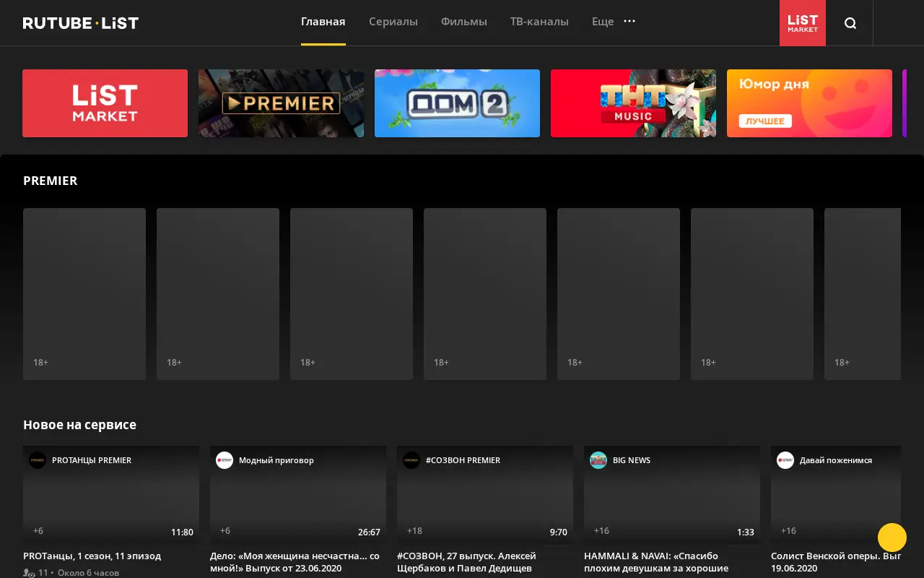
Task: Go to the PROТАНЦЫ PREMIER channel name
Action: (92, 460)
